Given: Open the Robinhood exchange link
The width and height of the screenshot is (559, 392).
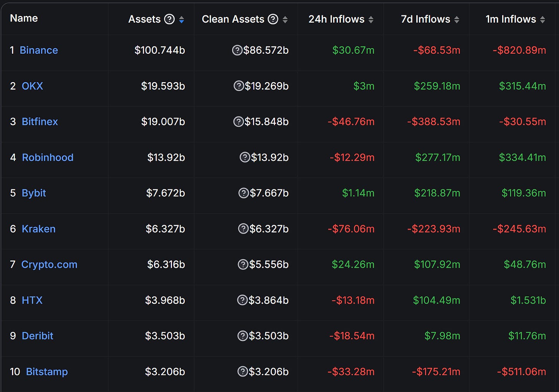Looking at the screenshot, I should pyautogui.click(x=48, y=157).
